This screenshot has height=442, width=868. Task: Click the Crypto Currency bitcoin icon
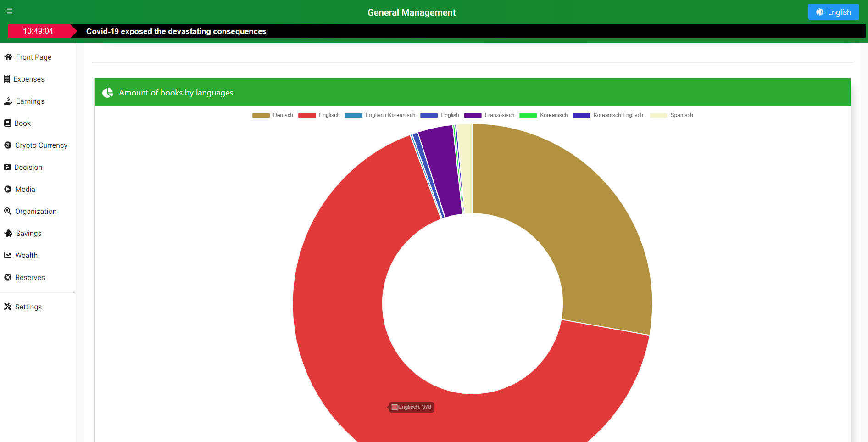tap(8, 145)
